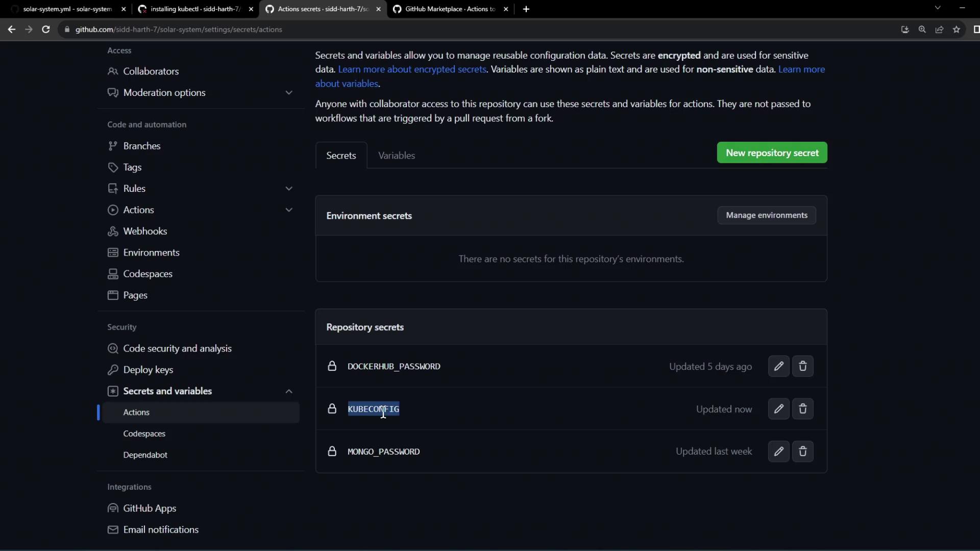Image resolution: width=980 pixels, height=551 pixels.
Task: Open Webhooks settings in the sidebar
Action: 145,231
